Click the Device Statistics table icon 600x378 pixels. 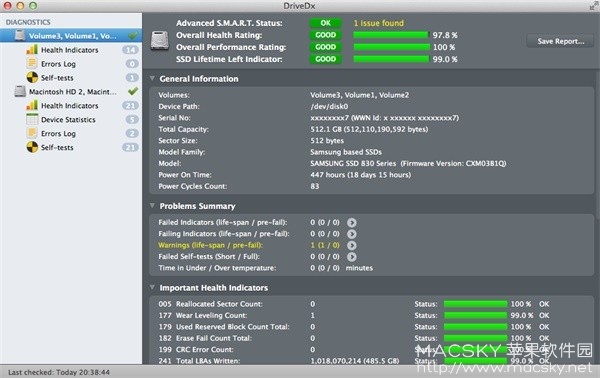click(32, 119)
